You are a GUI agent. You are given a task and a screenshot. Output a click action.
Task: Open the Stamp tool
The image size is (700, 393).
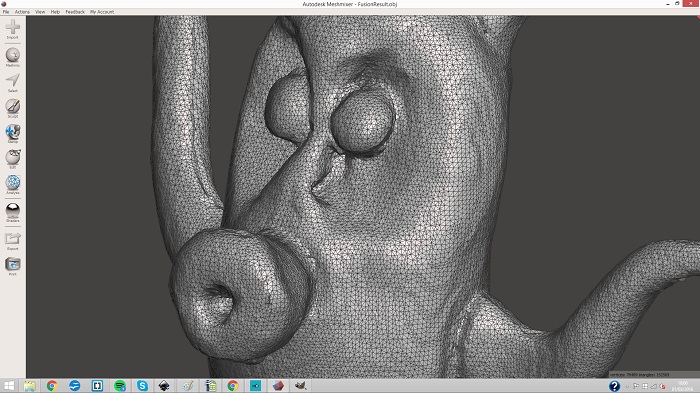tap(12, 134)
